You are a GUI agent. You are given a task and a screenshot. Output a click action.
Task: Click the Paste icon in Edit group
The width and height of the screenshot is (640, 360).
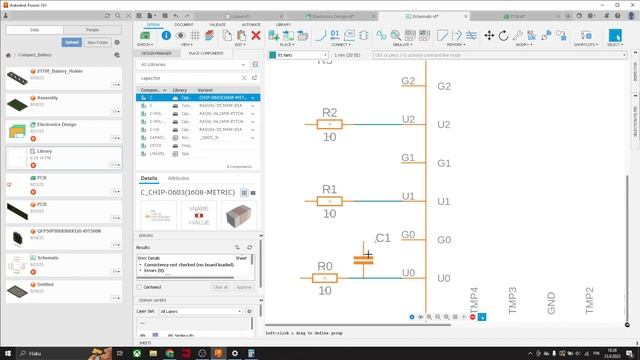coord(241,36)
